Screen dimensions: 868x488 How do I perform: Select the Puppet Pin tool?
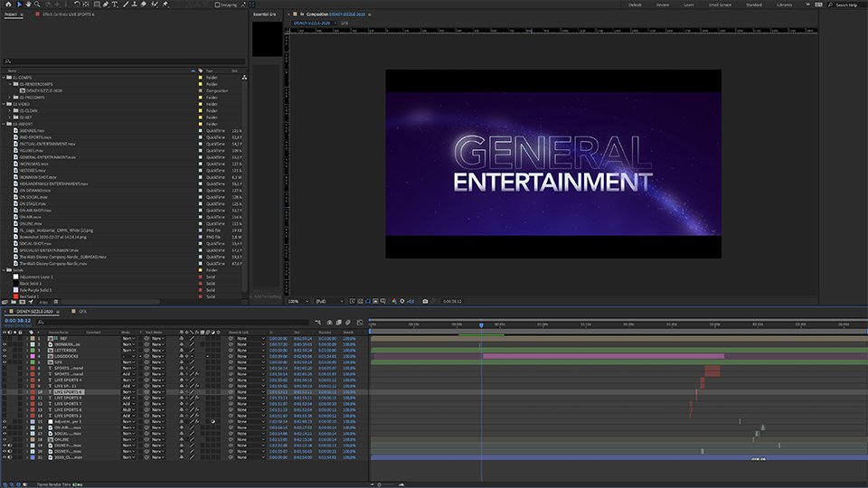click(165, 4)
